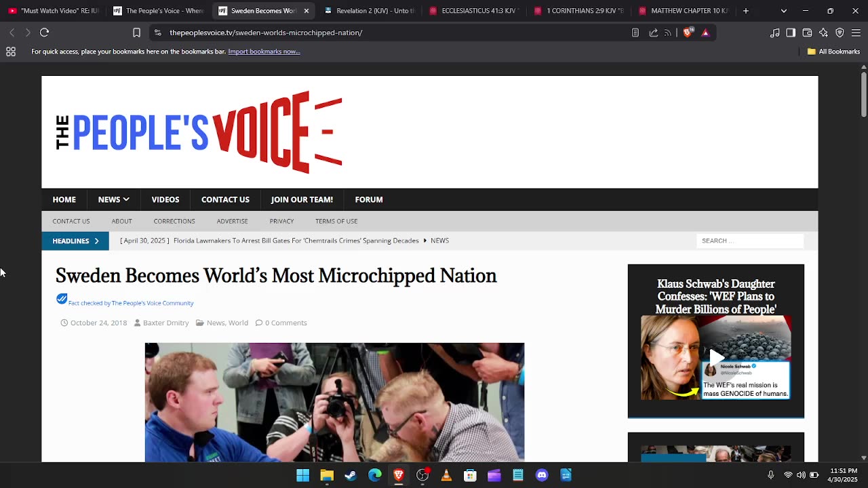Click ADVERTISE in secondary menu
The image size is (868, 488).
232,221
